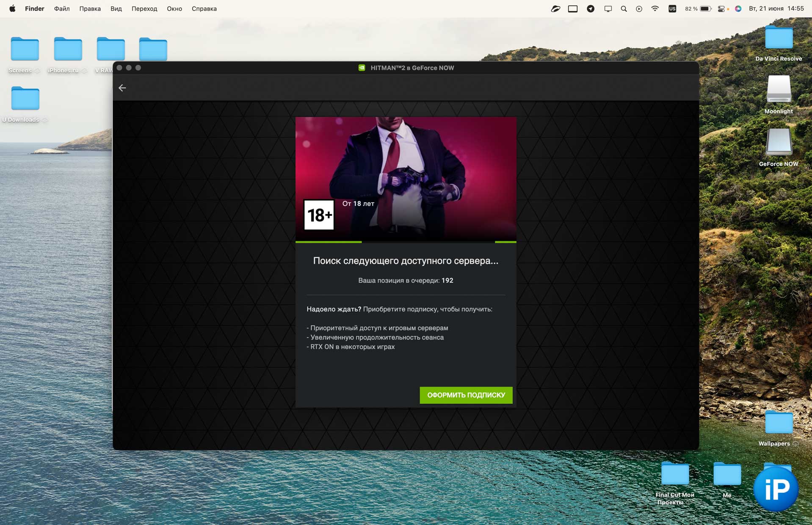The image size is (812, 525).
Task: Open the Вид menu
Action: tap(116, 8)
